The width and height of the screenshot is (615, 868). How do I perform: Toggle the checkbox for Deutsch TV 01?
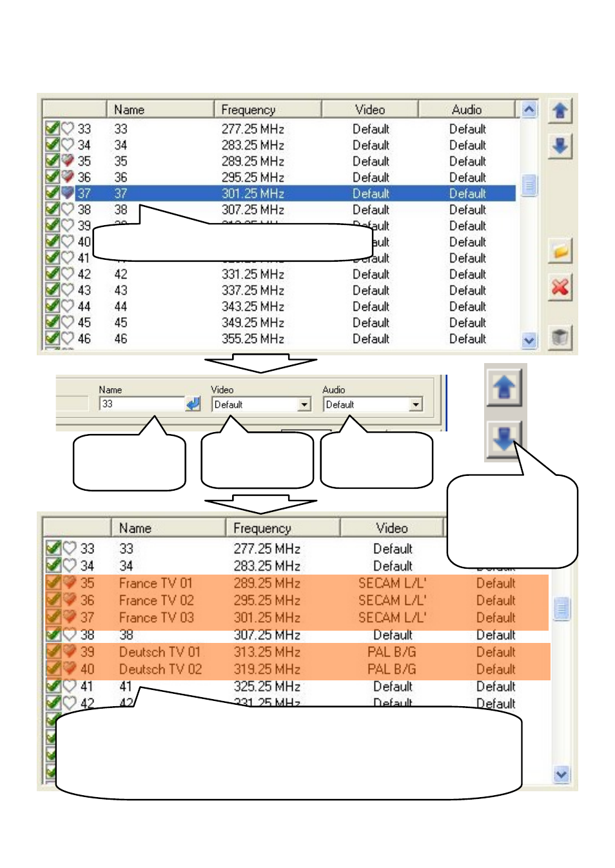(x=54, y=651)
